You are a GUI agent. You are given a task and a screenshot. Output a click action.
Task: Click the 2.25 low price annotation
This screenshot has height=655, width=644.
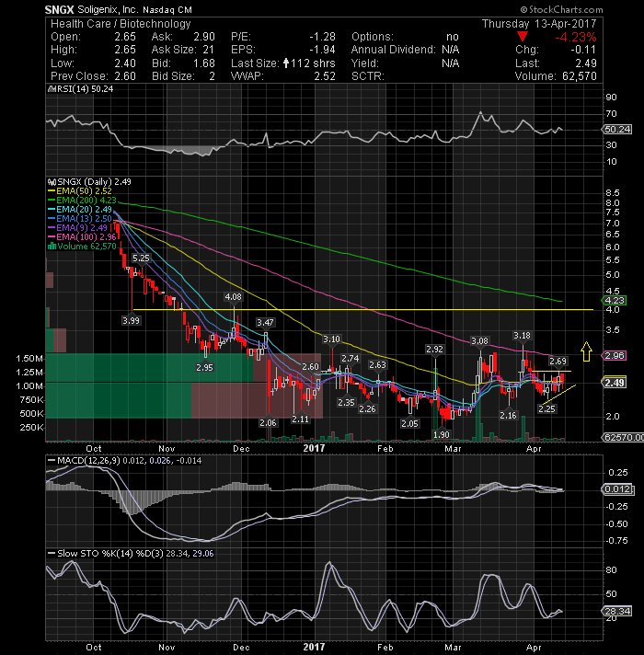click(x=546, y=408)
